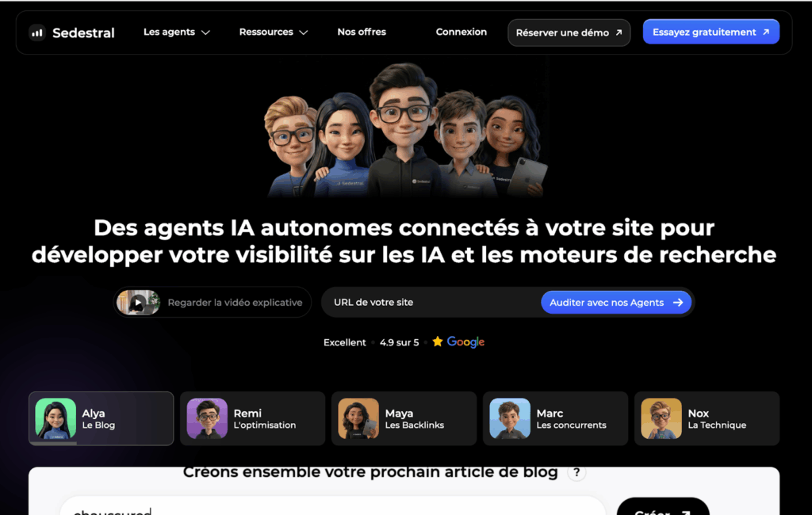
Task: Expand the Ressources dropdown menu
Action: point(274,32)
